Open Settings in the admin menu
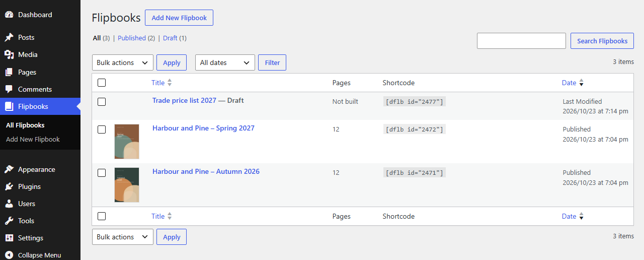 click(x=40, y=238)
